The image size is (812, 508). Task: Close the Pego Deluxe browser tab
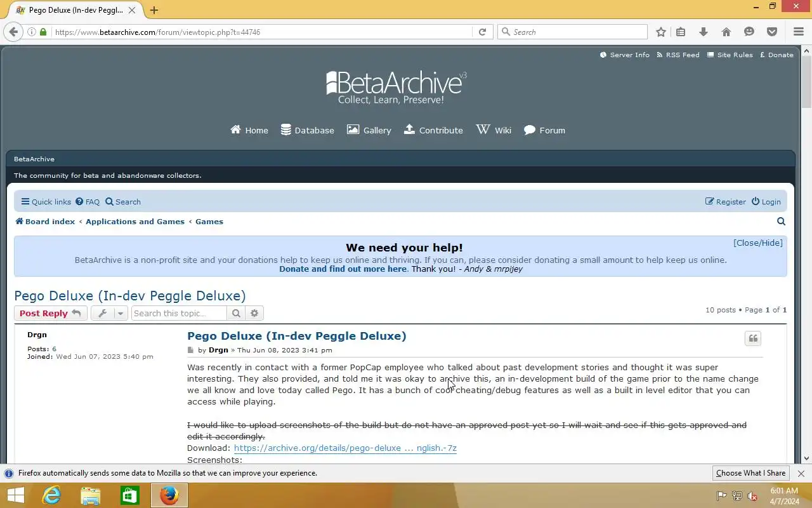(x=132, y=10)
